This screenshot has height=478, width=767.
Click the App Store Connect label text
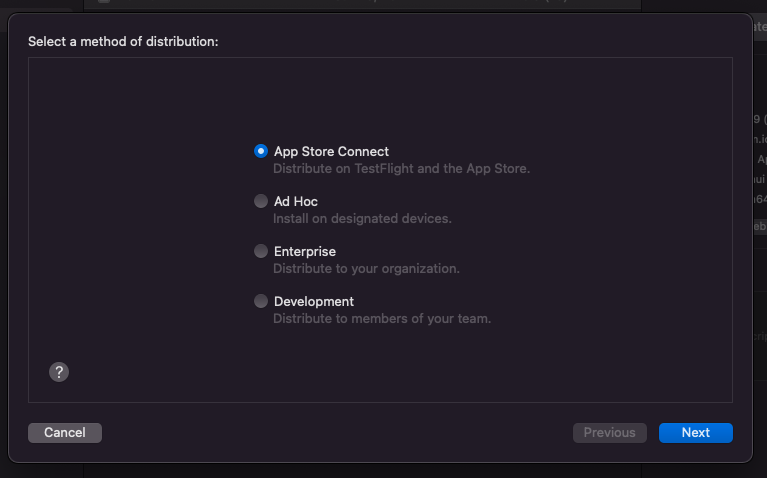click(331, 152)
